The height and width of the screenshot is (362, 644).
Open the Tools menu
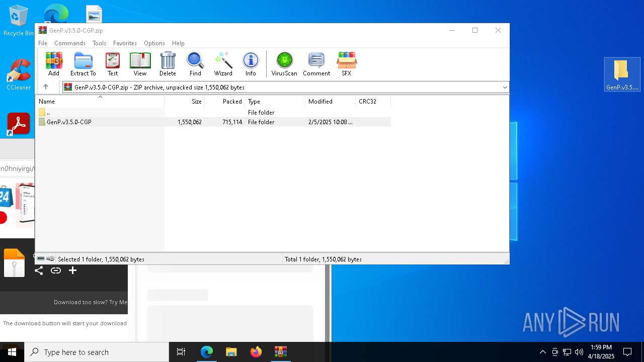99,43
